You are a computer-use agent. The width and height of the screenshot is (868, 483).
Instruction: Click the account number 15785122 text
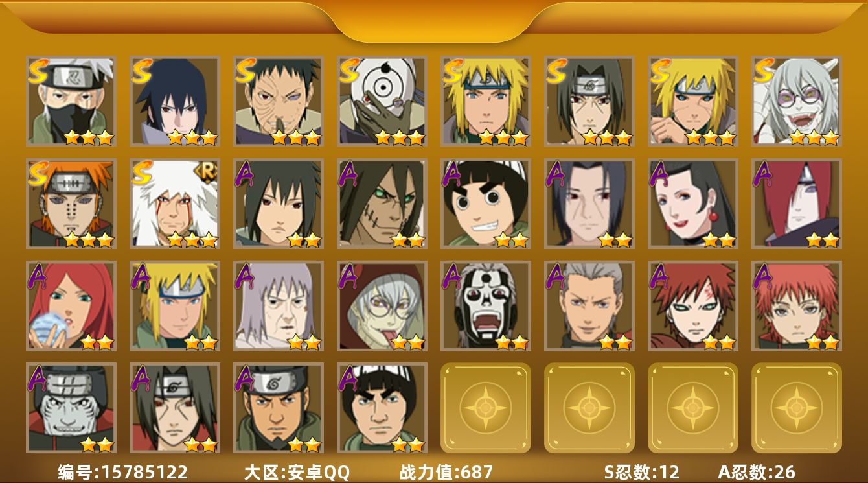point(145,472)
